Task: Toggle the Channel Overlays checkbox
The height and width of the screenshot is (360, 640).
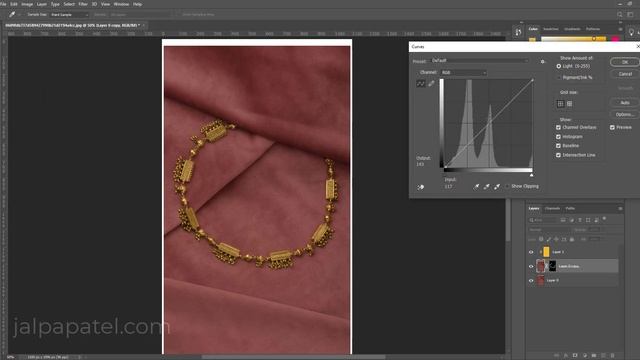Action: (558, 127)
